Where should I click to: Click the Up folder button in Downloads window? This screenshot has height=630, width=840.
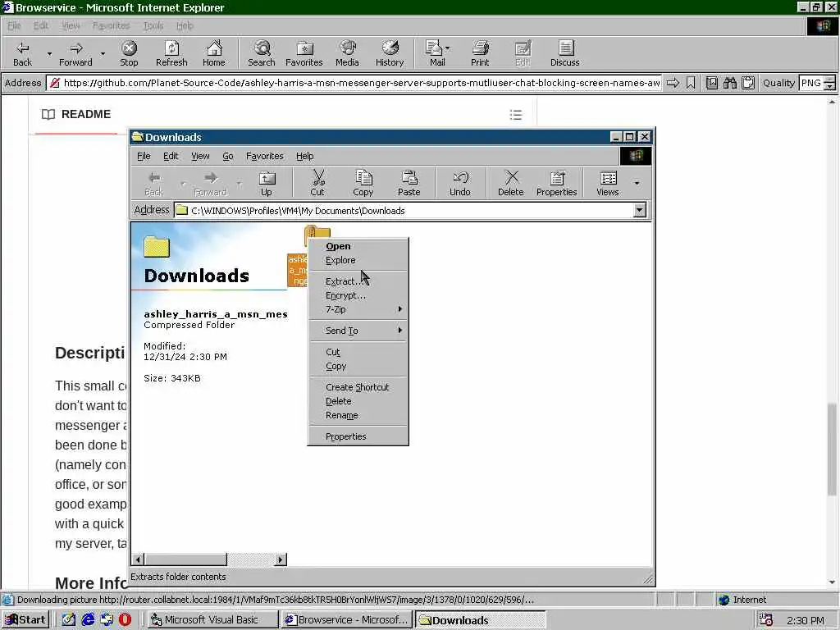tap(267, 183)
